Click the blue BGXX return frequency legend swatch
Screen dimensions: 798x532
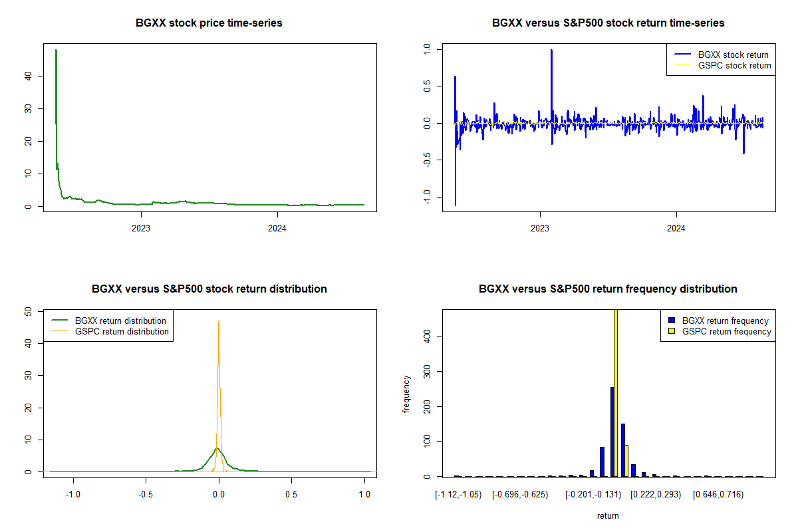click(672, 321)
